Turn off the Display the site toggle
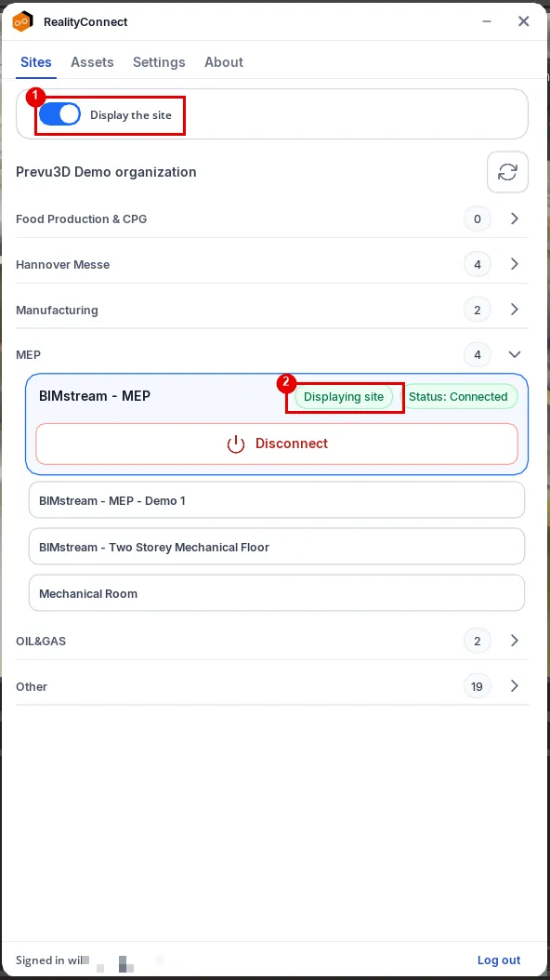This screenshot has height=980, width=550. [60, 115]
